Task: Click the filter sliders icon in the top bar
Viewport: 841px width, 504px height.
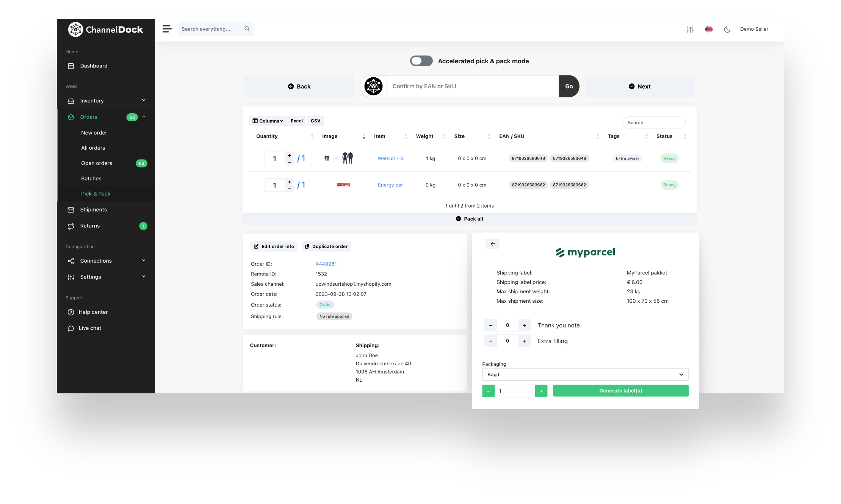Action: (690, 29)
